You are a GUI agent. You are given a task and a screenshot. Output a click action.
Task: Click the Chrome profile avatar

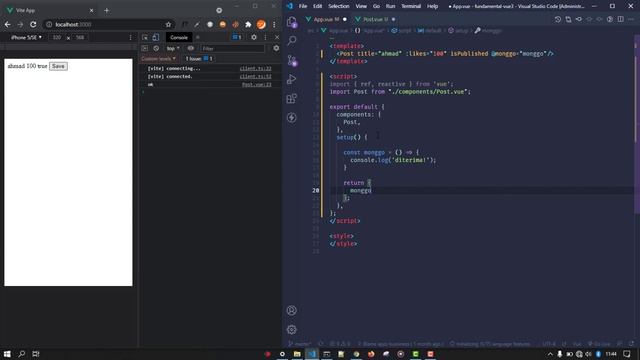coord(261,24)
